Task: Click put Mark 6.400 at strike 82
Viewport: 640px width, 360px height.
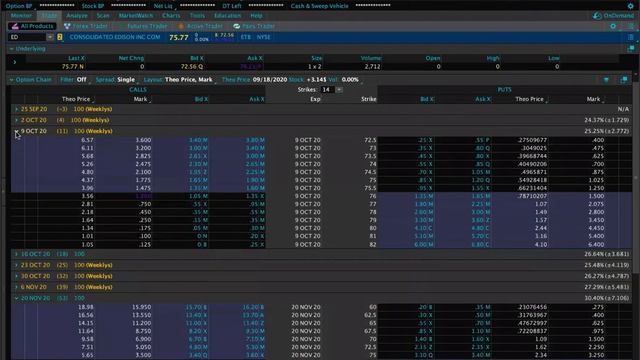Action: (596, 244)
